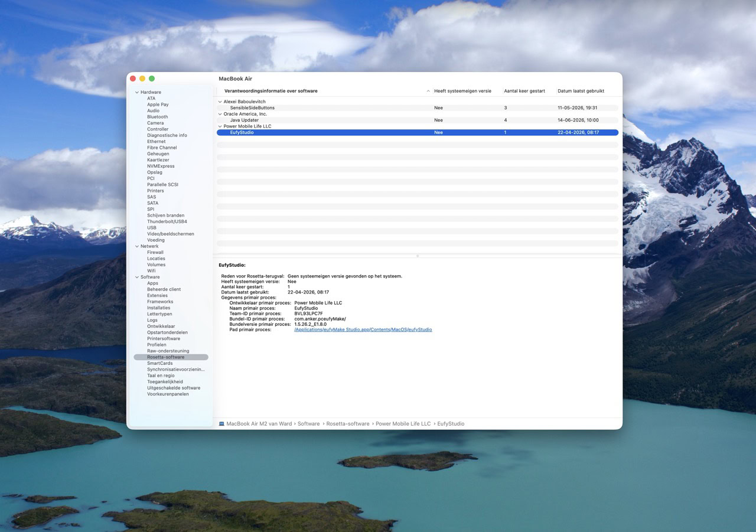
Task: Select Ontwikkelaar in the sidebar
Action: point(161,327)
